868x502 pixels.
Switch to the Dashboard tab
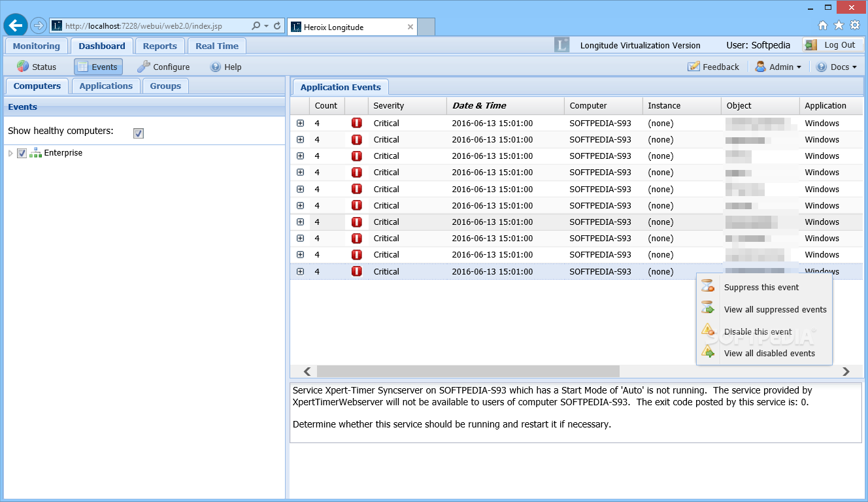(102, 46)
